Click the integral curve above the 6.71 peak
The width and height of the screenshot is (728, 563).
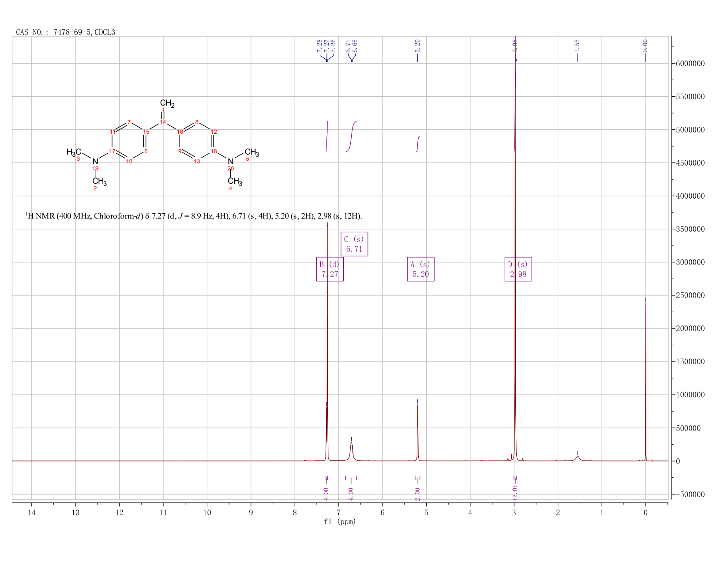tap(351, 136)
